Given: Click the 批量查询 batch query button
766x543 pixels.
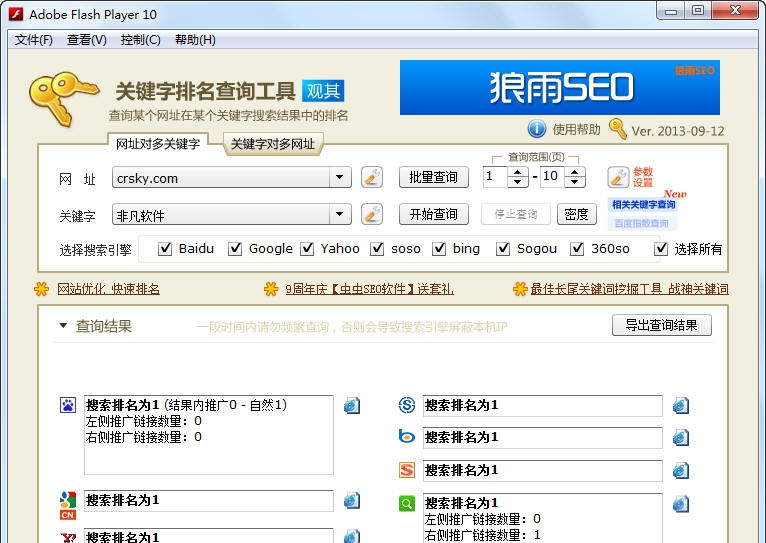Looking at the screenshot, I should pos(433,177).
